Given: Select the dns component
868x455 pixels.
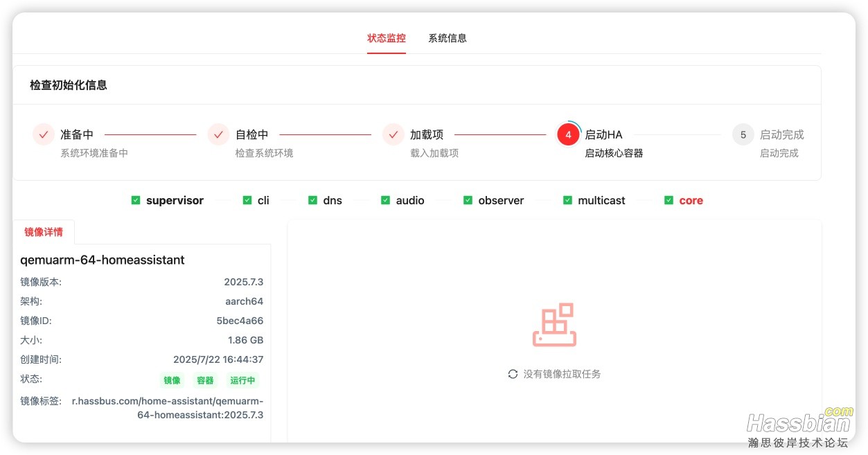Looking at the screenshot, I should (x=333, y=200).
